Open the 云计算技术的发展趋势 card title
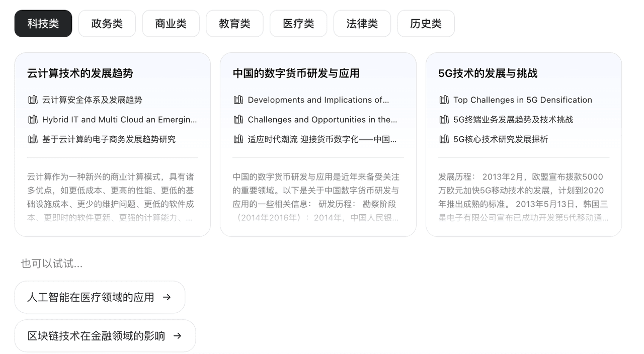 80,73
